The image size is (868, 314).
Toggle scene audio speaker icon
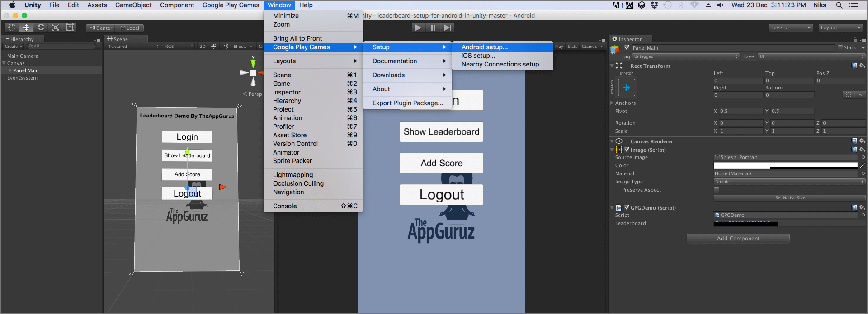click(225, 47)
